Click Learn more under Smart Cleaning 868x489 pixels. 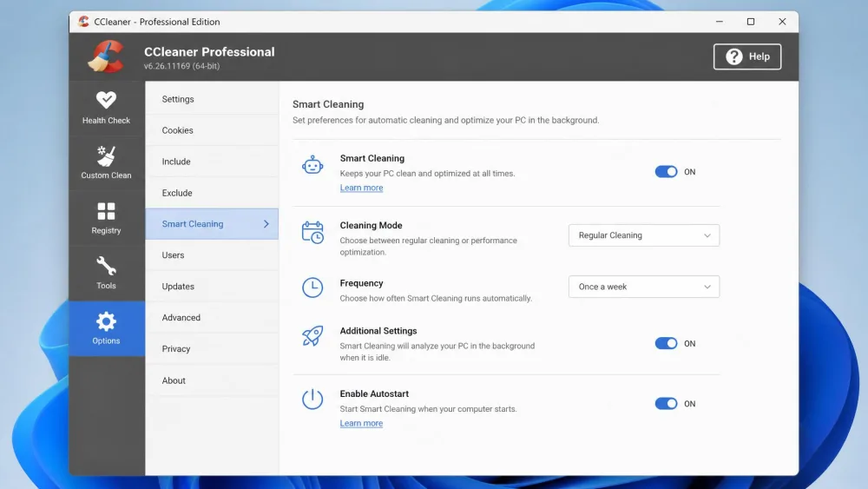coord(361,188)
